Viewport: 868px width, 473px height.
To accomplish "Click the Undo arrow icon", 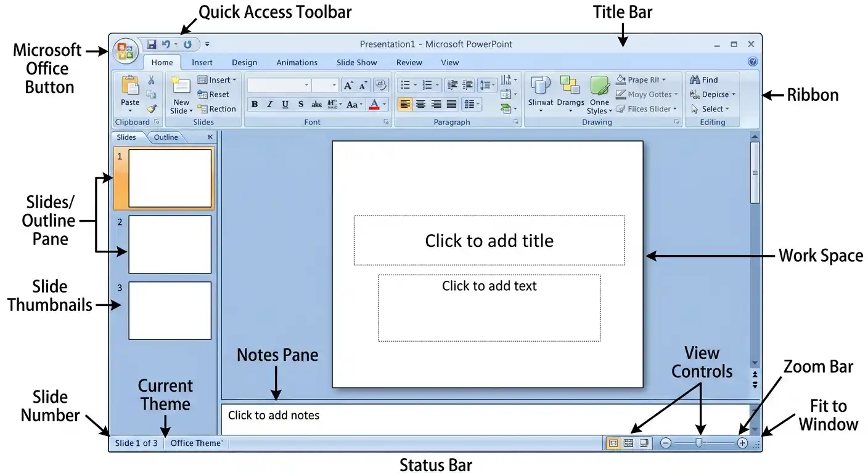I will tap(166, 44).
